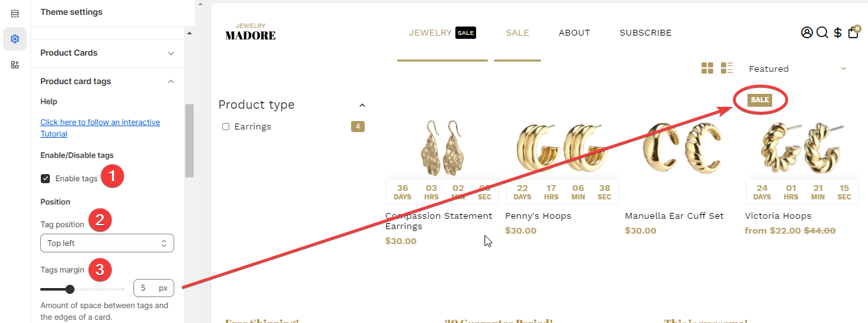Collapse the Product type filter
868x323 pixels.
[x=362, y=105]
